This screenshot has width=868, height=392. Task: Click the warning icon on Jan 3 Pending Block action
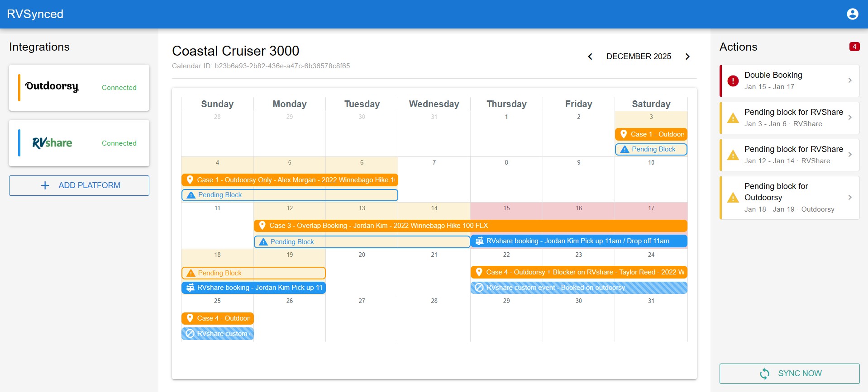pyautogui.click(x=733, y=118)
